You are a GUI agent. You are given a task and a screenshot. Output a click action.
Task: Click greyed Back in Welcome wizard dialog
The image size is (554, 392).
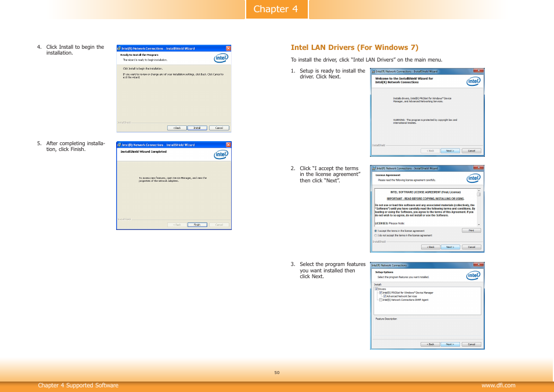[430, 150]
